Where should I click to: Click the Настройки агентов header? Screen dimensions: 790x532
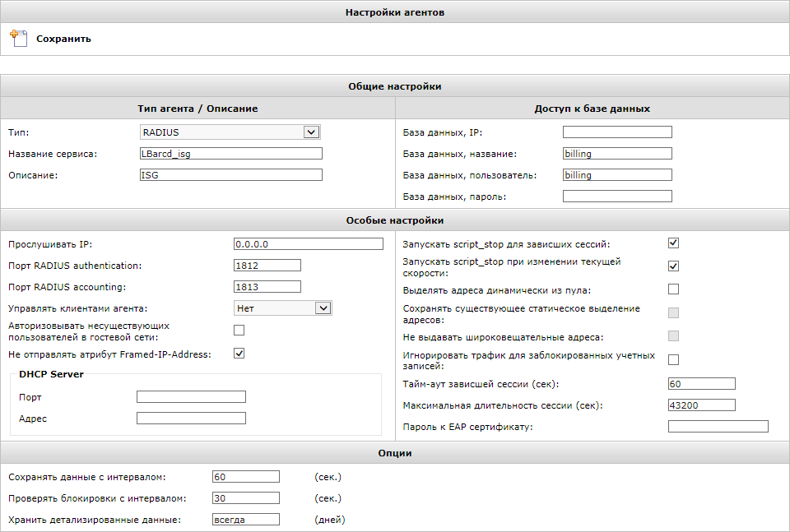395,12
